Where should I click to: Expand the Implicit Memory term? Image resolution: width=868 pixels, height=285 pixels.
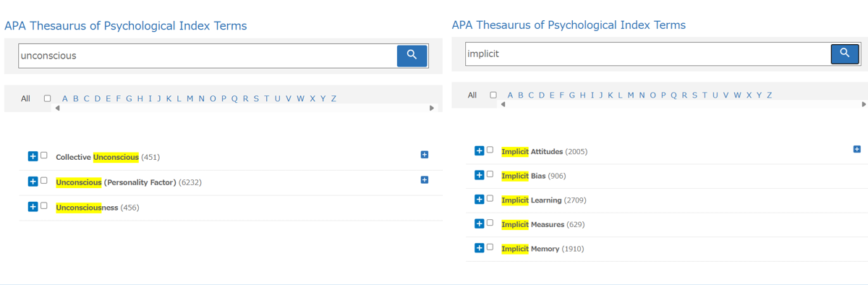(479, 248)
